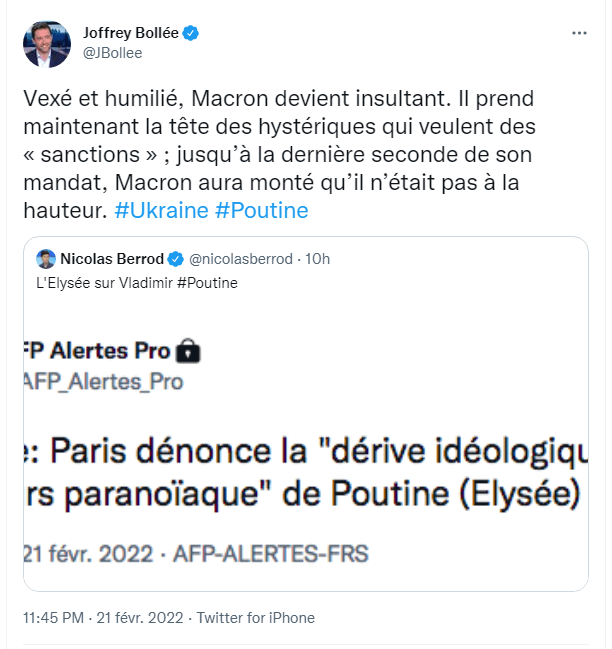Screen dimensions: 612x649
Task: Click Nicolas Berrod's verified badge
Action: [x=174, y=260]
